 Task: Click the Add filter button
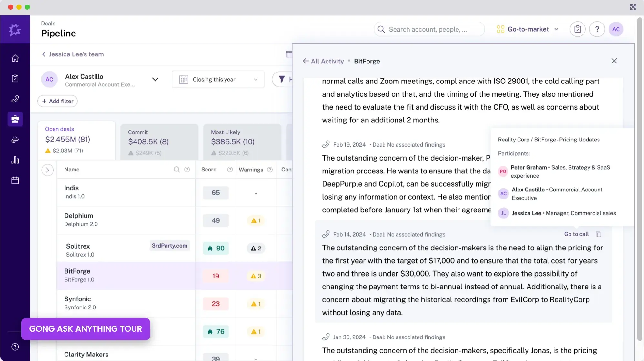tap(57, 101)
